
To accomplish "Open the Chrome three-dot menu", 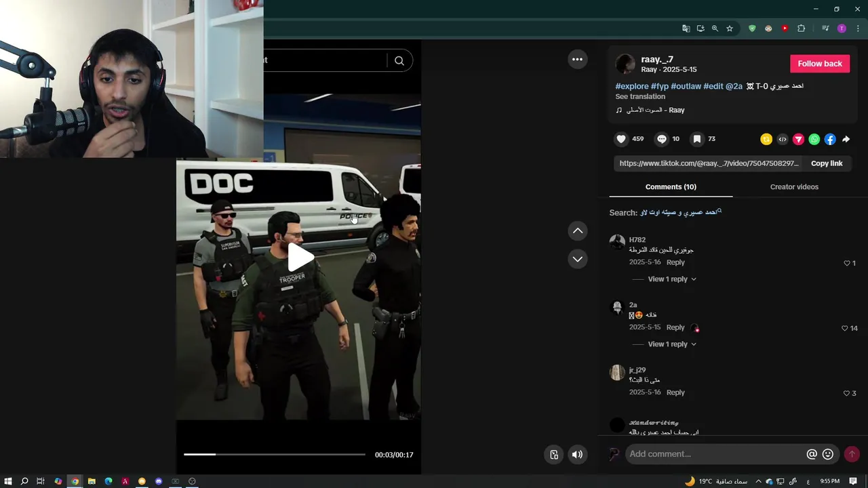I will pos(858,28).
